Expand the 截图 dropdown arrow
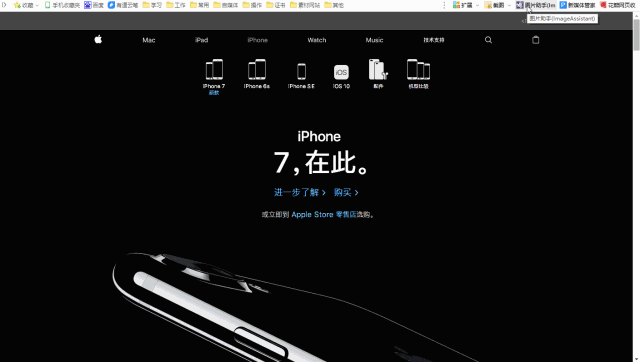The image size is (640, 362). tap(509, 5)
